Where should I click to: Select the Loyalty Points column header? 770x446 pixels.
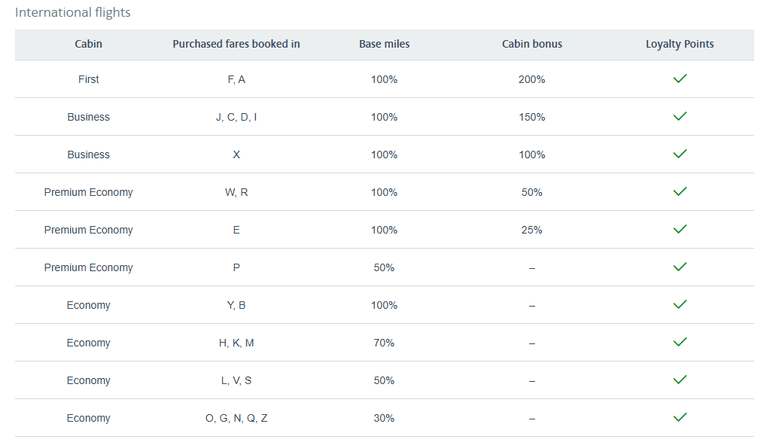click(680, 44)
